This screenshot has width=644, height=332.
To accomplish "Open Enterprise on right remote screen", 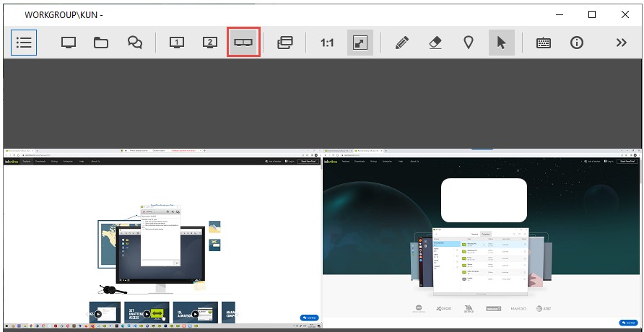I will click(386, 161).
